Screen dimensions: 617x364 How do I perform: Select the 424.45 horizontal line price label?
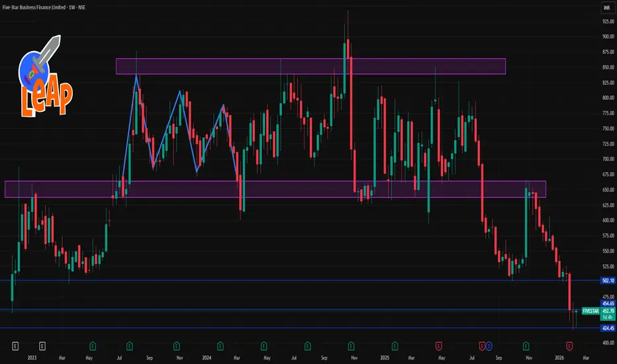(x=608, y=328)
